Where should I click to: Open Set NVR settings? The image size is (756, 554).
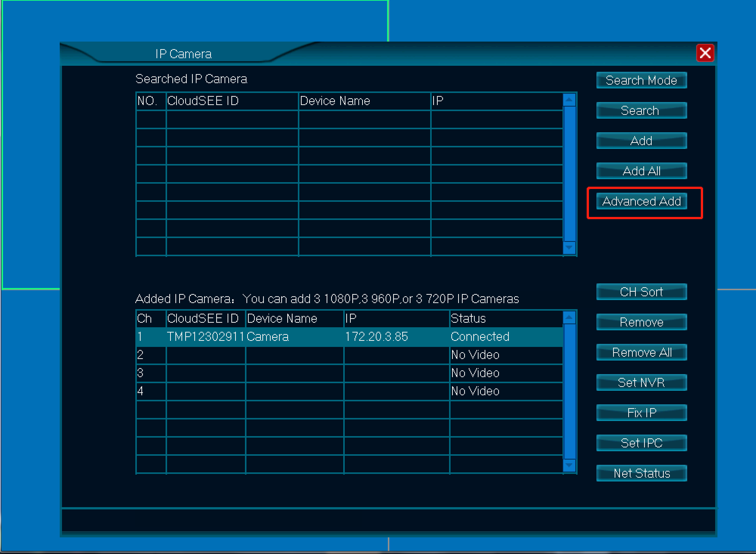click(641, 382)
